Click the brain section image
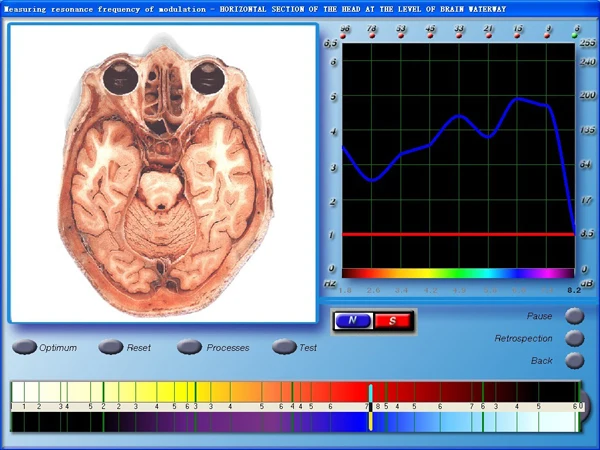The height and width of the screenshot is (450, 600). click(162, 170)
